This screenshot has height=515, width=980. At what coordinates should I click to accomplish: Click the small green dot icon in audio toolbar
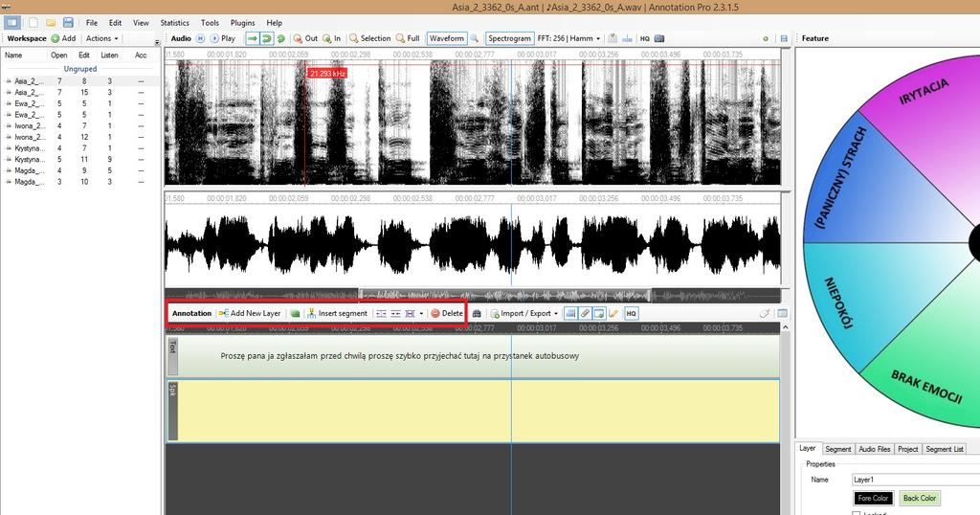[x=766, y=38]
